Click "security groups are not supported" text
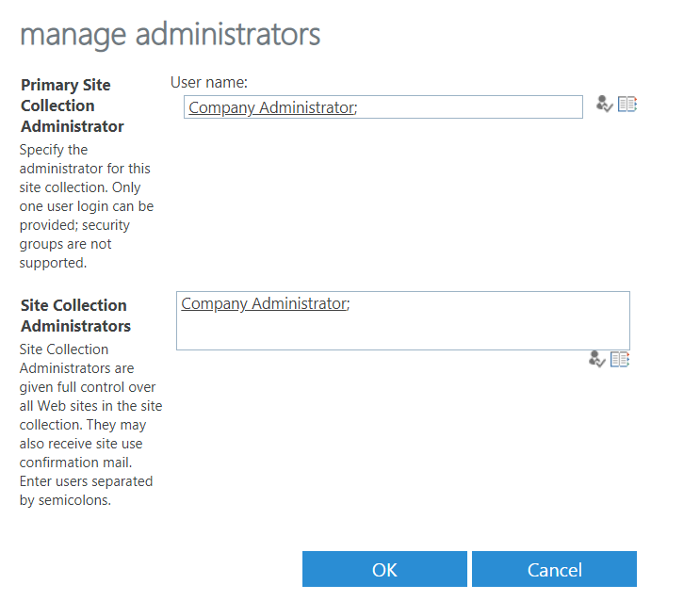The width and height of the screenshot is (700, 601). [73, 244]
